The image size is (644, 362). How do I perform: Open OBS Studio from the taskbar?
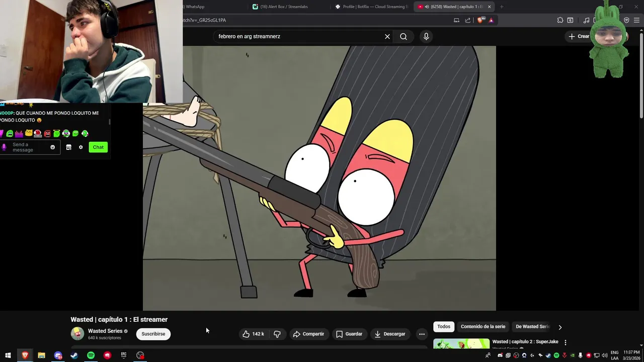tap(140, 355)
